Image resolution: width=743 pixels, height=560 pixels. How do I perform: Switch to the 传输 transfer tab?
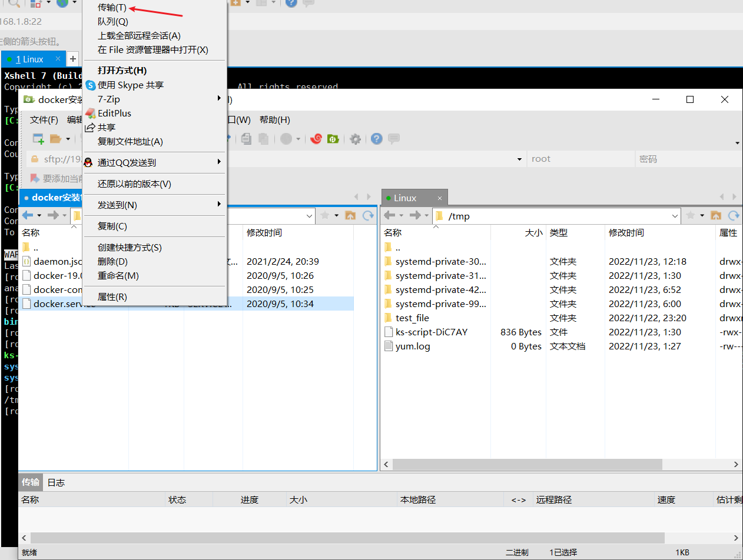[x=31, y=483]
